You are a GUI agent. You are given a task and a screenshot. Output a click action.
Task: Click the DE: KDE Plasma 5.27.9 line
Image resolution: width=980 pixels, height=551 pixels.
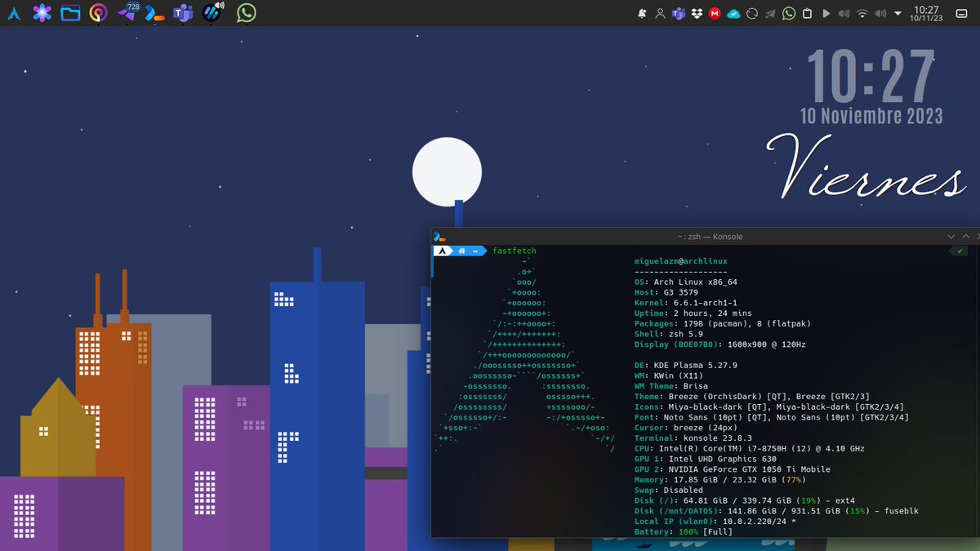685,366
